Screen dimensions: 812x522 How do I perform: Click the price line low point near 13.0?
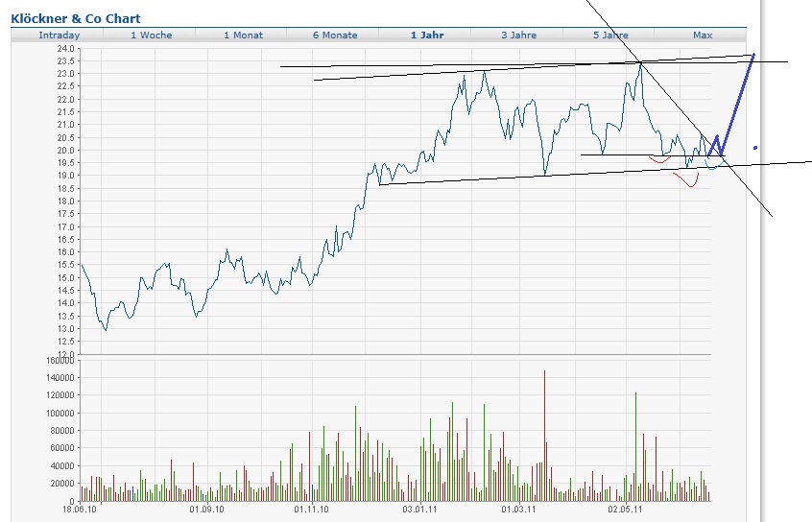[x=106, y=329]
